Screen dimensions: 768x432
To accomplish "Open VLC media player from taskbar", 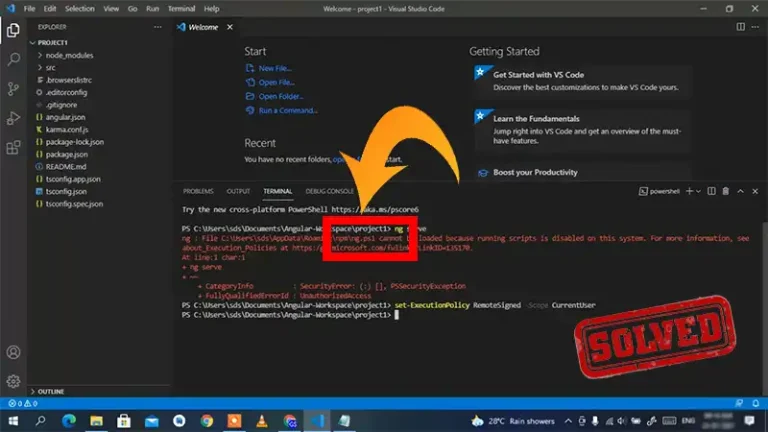I will pyautogui.click(x=262, y=421).
